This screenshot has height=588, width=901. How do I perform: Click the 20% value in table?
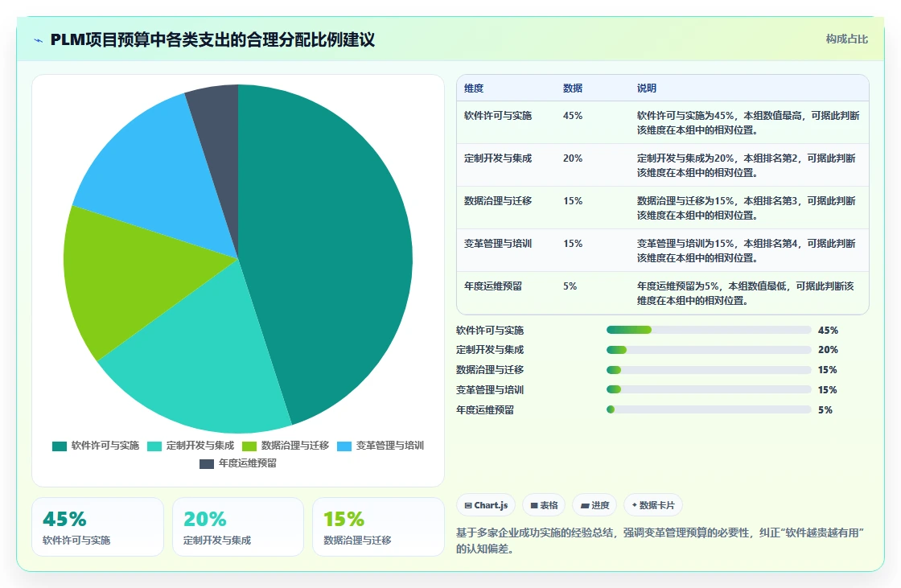(x=572, y=158)
